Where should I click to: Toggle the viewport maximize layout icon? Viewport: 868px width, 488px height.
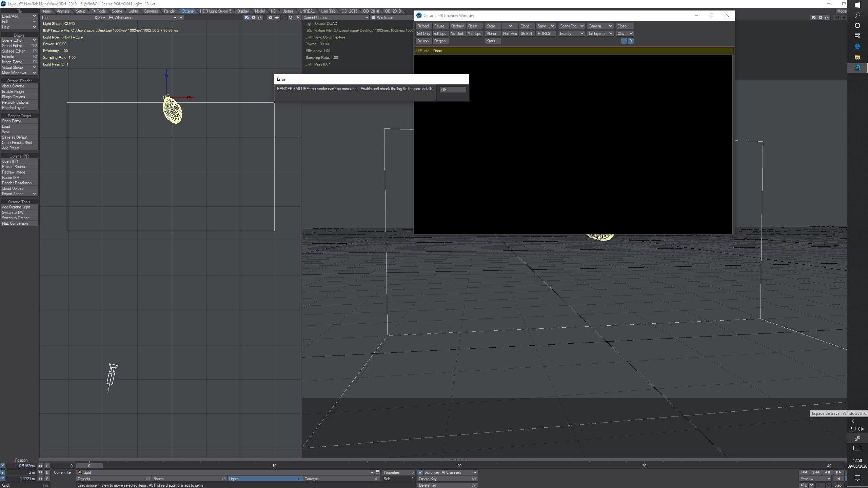click(297, 18)
